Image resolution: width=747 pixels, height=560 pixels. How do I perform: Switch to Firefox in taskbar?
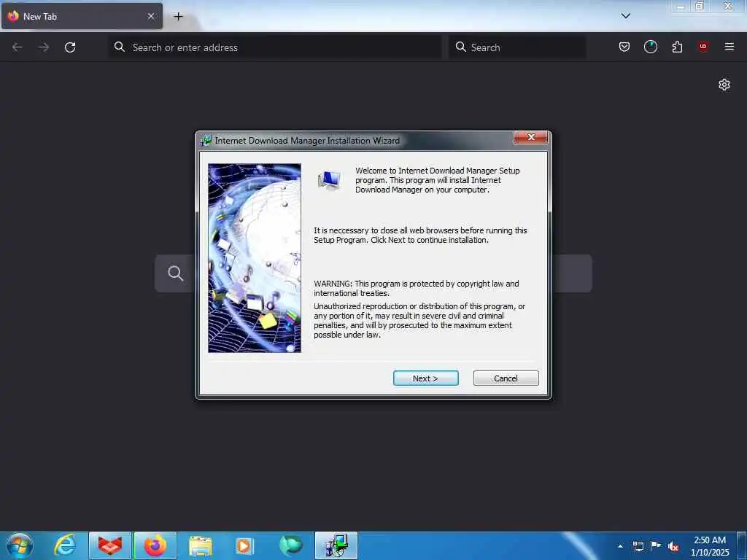pos(155,545)
